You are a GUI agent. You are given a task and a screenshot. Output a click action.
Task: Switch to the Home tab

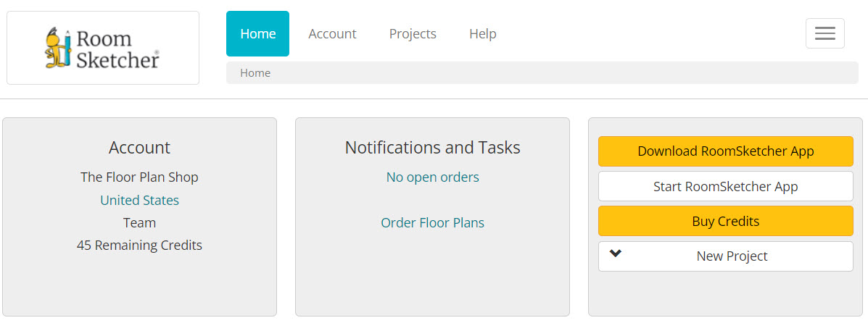tap(257, 34)
